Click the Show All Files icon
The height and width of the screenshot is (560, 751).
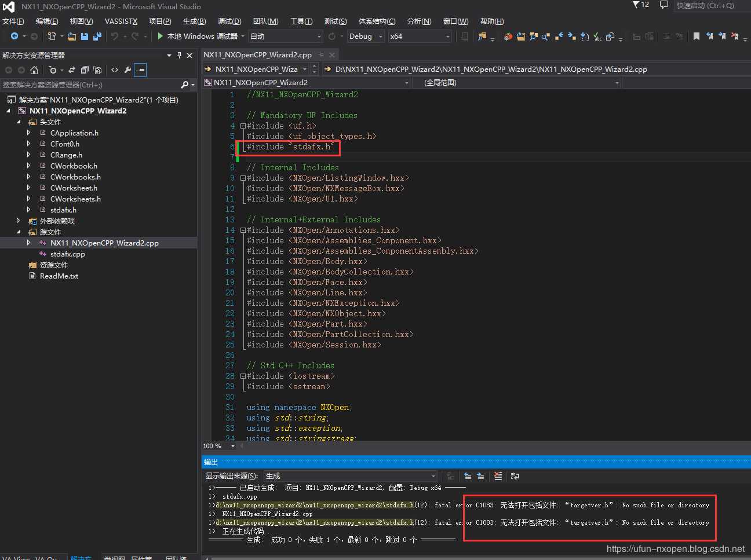tap(97, 70)
